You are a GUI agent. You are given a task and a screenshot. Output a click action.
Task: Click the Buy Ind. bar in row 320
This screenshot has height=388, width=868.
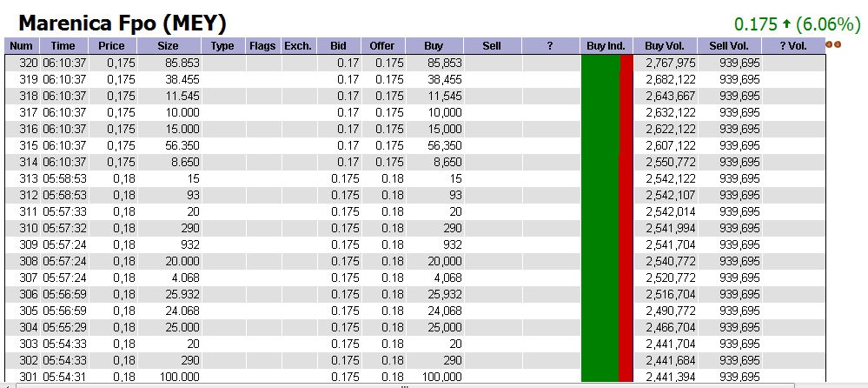(606, 64)
